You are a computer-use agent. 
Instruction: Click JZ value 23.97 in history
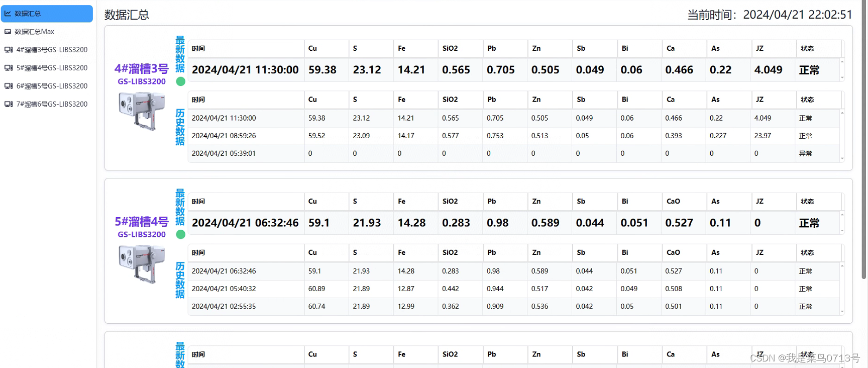click(763, 136)
